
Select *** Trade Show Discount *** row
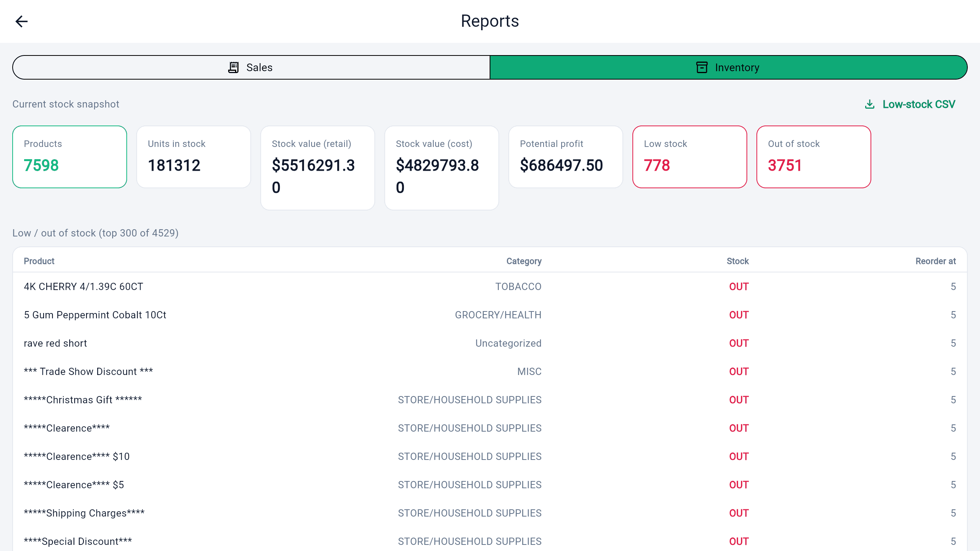(490, 372)
